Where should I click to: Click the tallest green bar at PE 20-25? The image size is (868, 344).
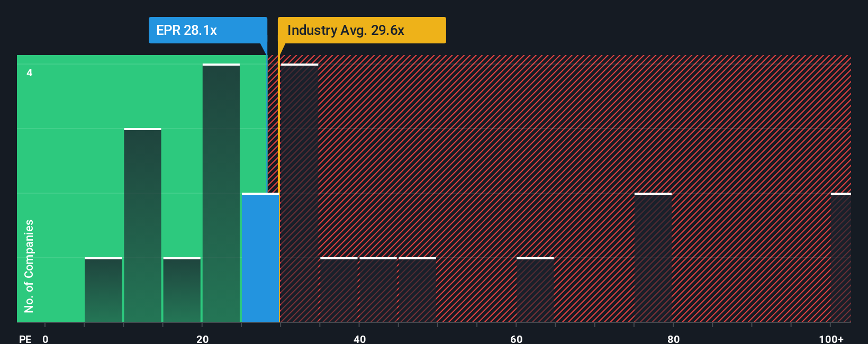click(x=221, y=193)
